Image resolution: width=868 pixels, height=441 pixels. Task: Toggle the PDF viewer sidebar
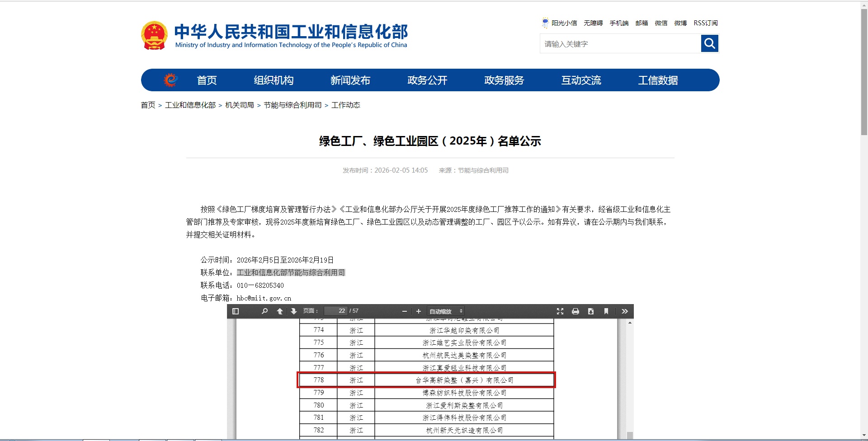tap(235, 311)
